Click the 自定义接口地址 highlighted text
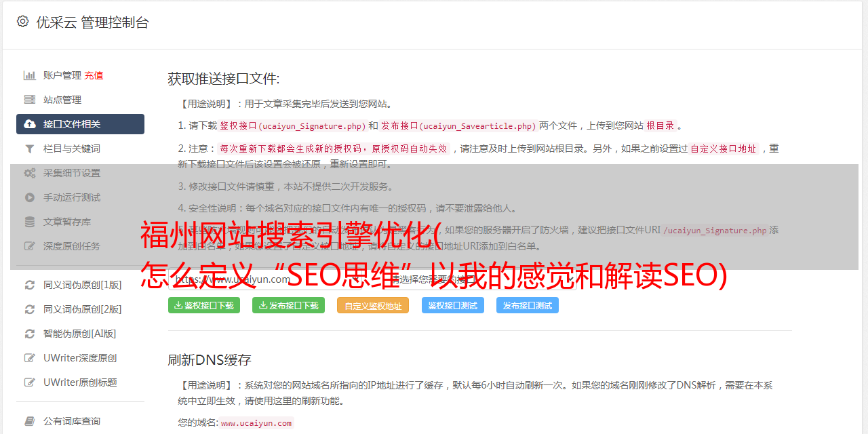Viewport: 868px width, 434px height. (724, 149)
